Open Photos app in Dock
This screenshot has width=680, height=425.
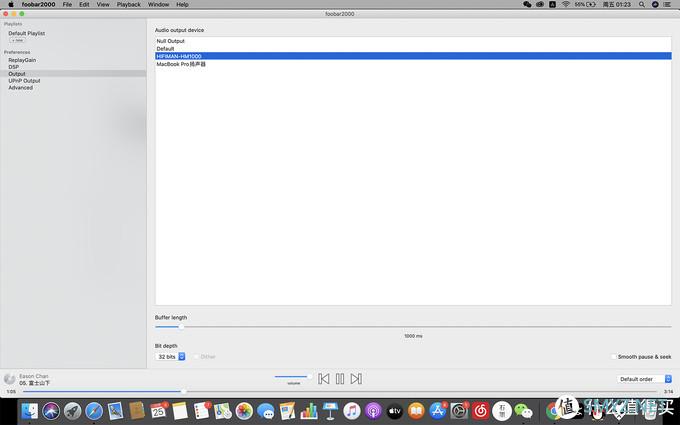coord(244,410)
